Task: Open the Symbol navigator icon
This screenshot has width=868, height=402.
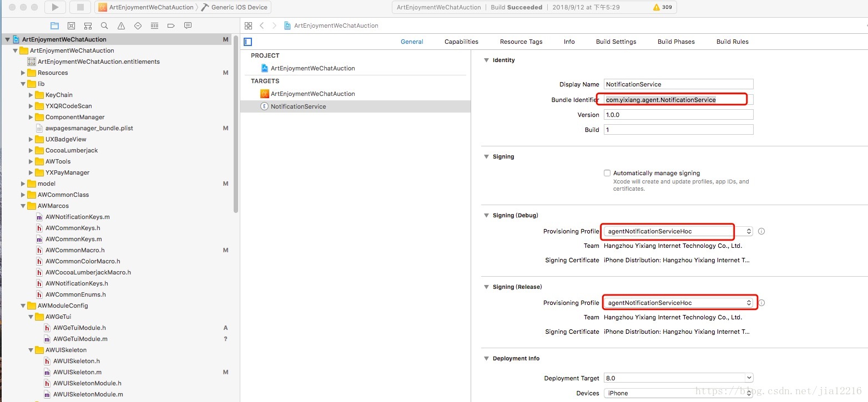Action: point(88,26)
